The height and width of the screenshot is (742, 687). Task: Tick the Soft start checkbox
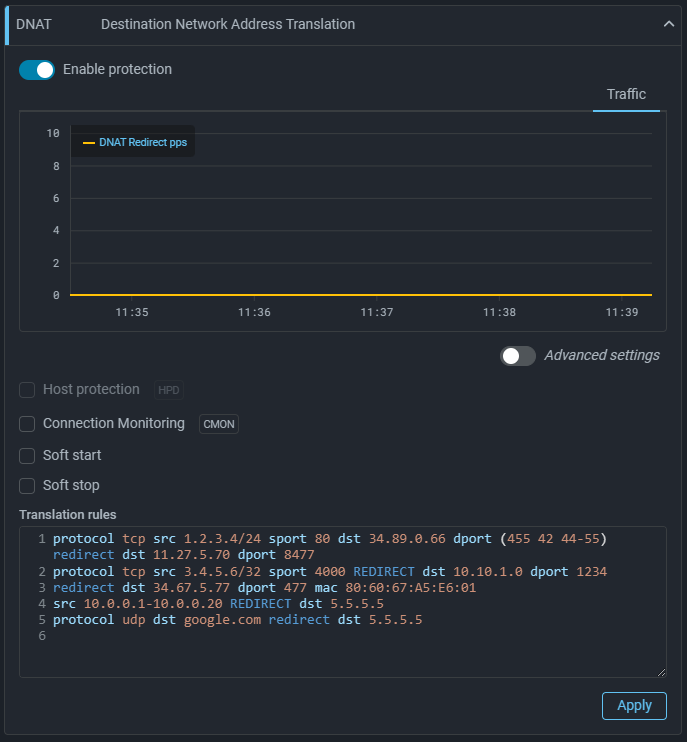click(x=27, y=456)
